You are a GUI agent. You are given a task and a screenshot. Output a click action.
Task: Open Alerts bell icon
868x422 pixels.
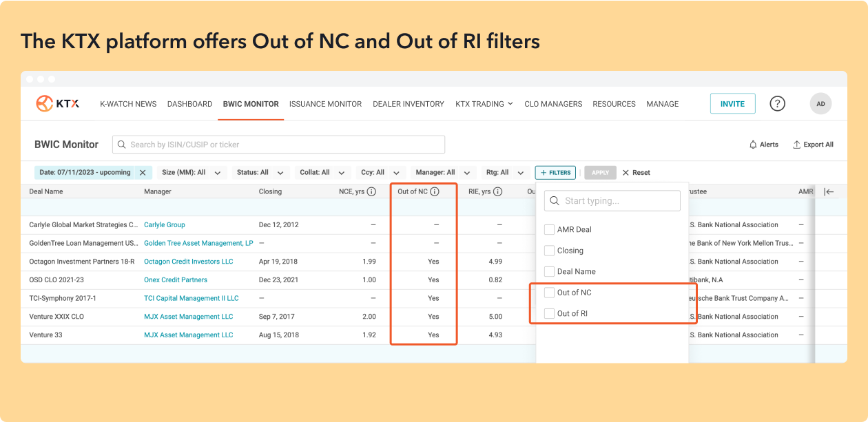(x=753, y=145)
